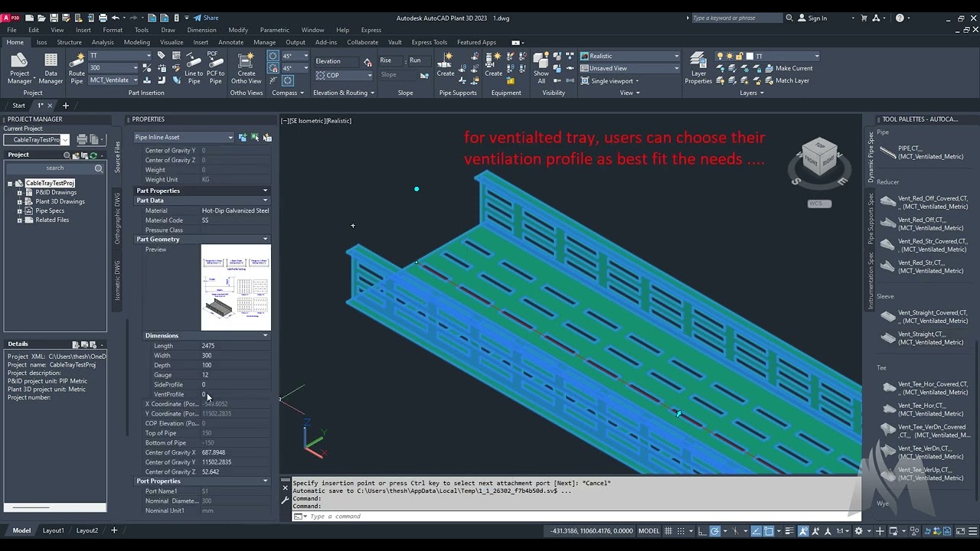Expand the Pipe Specs tree node
980x551 pixels.
pyautogui.click(x=19, y=210)
